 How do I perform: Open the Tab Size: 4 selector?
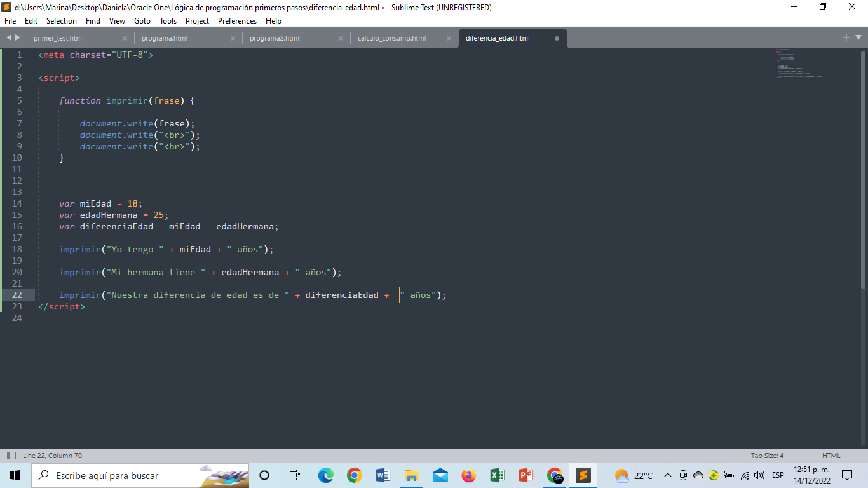(x=767, y=456)
